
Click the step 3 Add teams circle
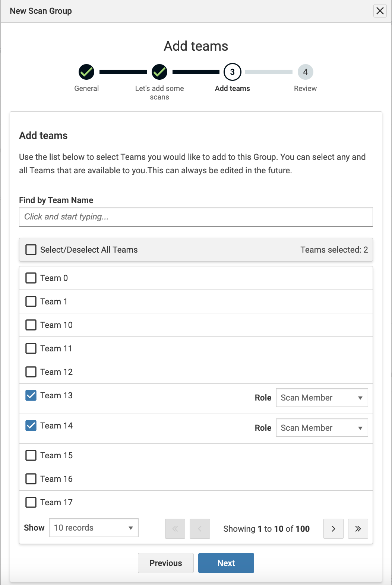click(233, 72)
